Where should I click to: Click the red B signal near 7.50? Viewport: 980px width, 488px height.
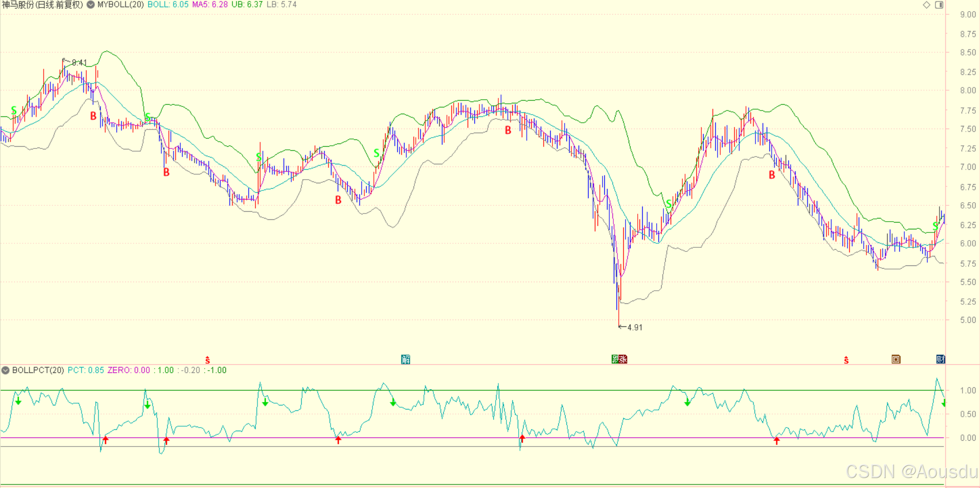pyautogui.click(x=508, y=130)
